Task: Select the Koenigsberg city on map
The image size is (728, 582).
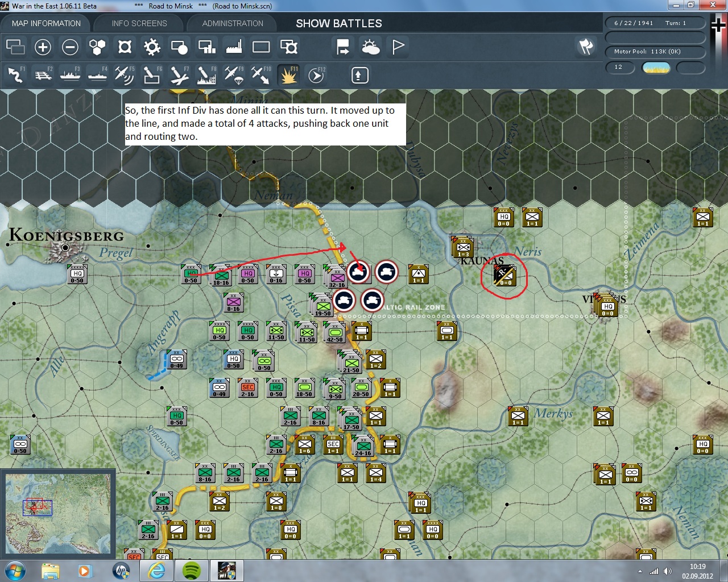Action: coord(65,248)
